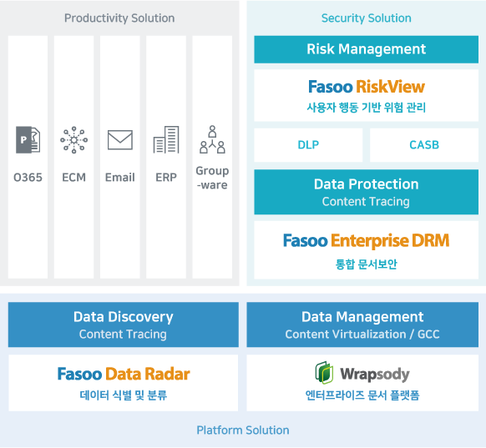The height and width of the screenshot is (448, 486).
Task: Click the Groupware people hierarchy icon
Action: [212, 139]
